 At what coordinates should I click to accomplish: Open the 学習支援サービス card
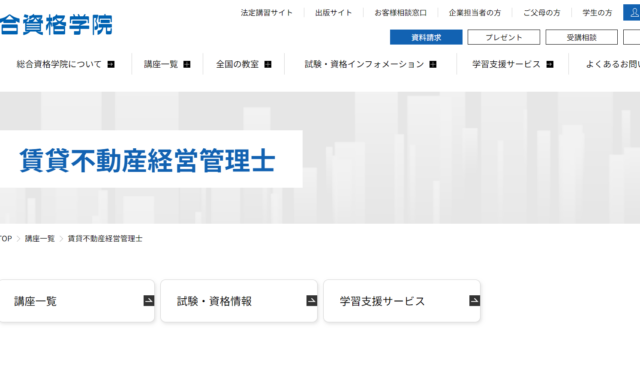(402, 301)
